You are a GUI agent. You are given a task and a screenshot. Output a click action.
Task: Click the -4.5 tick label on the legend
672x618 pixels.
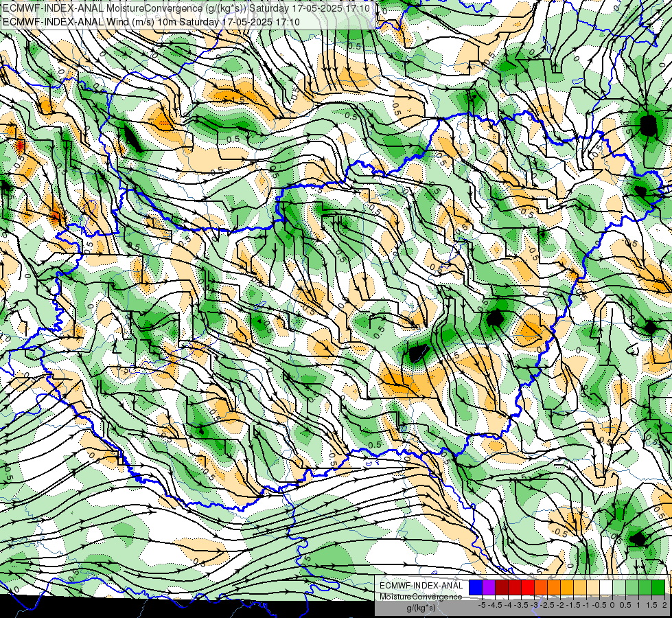pyautogui.click(x=495, y=605)
